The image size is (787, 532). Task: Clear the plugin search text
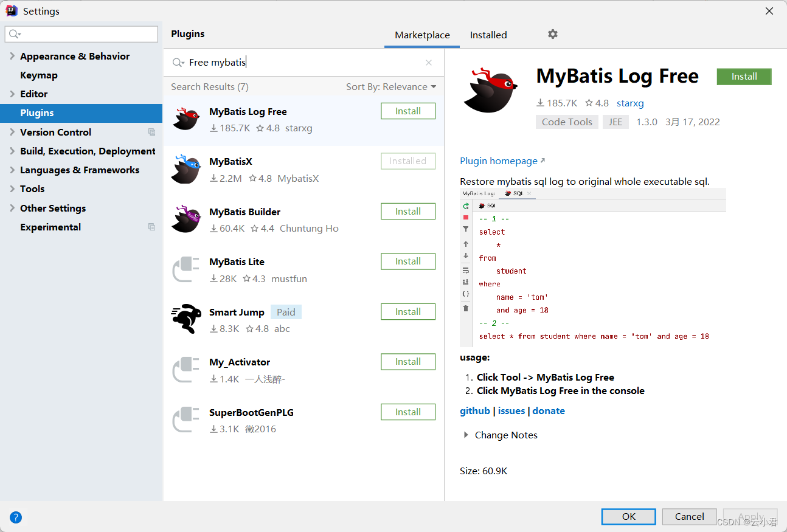(x=429, y=63)
